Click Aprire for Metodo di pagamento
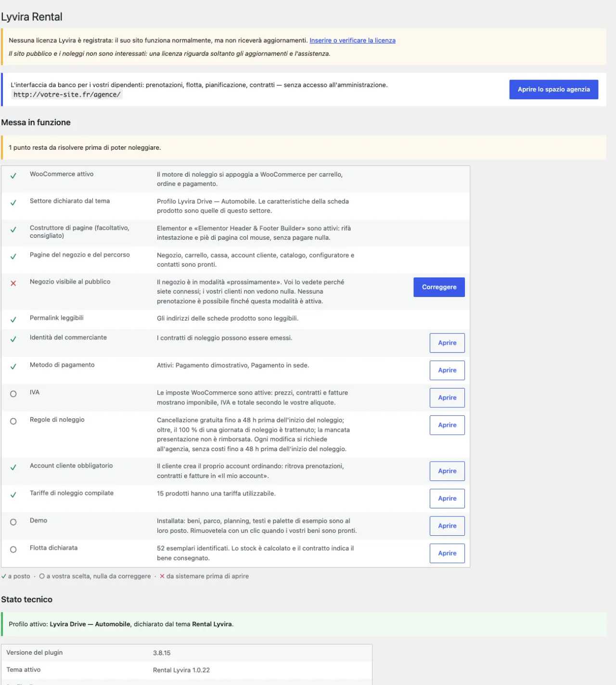This screenshot has height=685, width=616. click(447, 370)
